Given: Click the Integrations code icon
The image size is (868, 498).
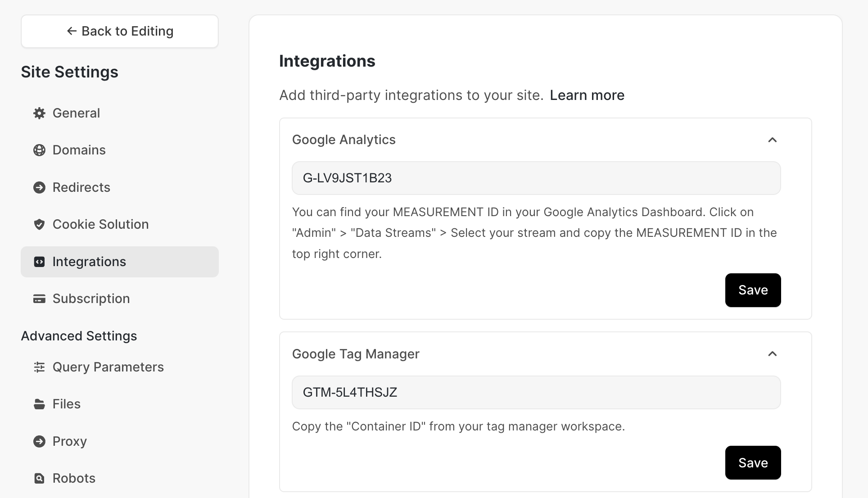Looking at the screenshot, I should pos(39,262).
